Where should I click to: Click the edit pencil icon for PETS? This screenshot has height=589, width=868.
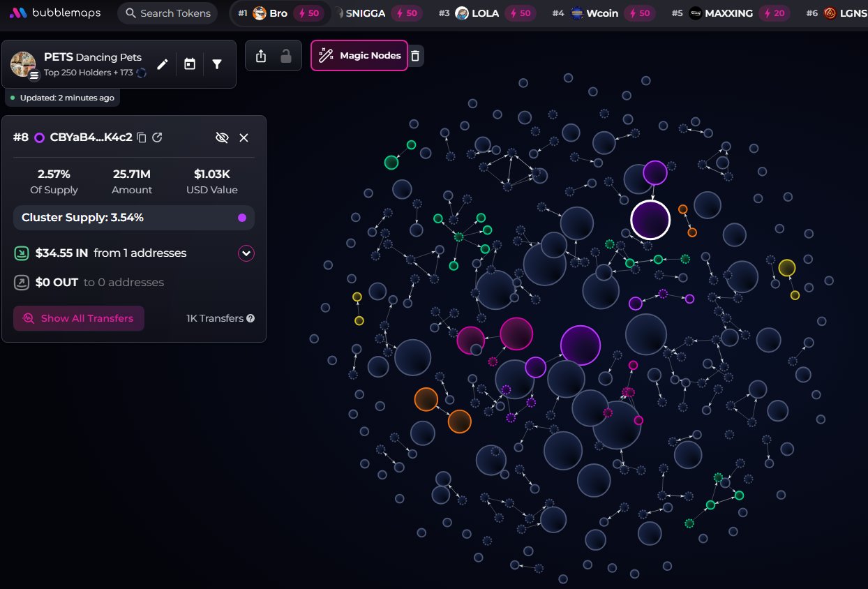click(163, 64)
